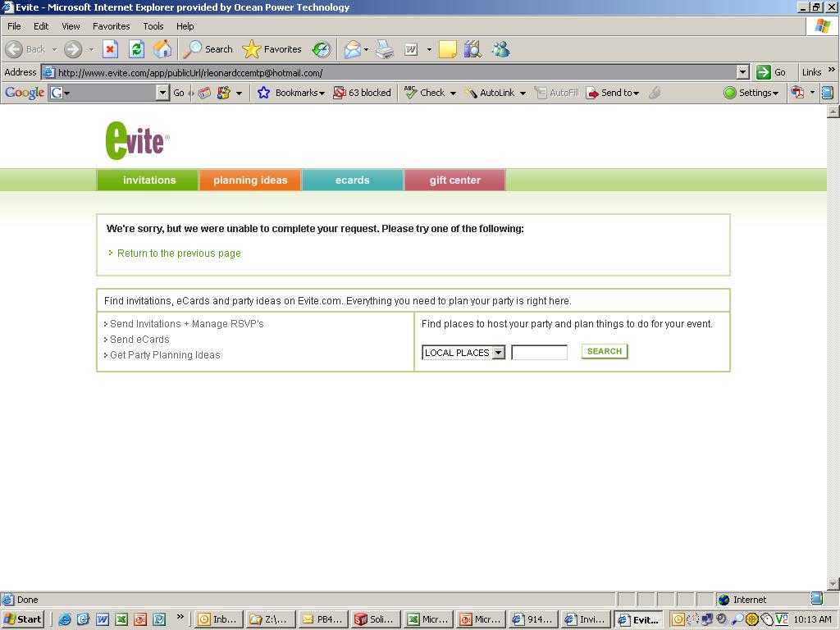Click the Mail envelope icon
This screenshot has width=840, height=630.
[x=353, y=49]
